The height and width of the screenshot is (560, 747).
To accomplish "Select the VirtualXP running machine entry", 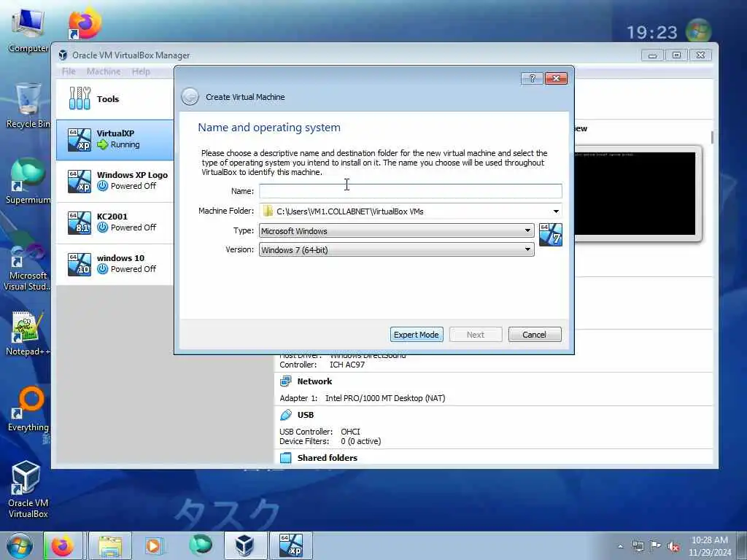I will tap(115, 140).
